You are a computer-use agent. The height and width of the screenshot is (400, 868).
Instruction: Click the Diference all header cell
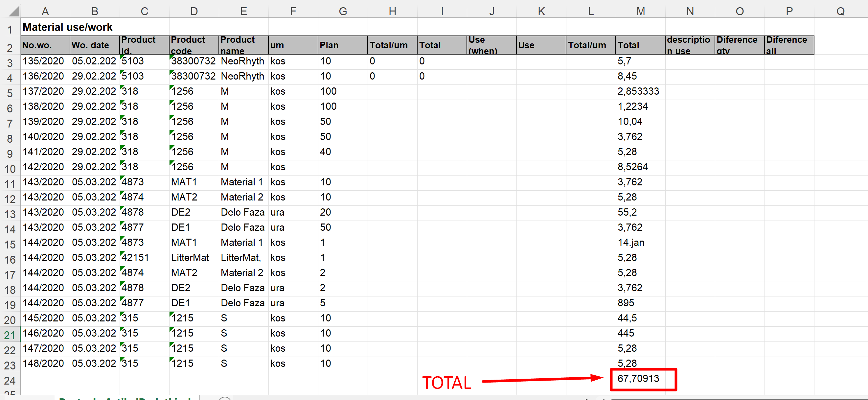(789, 45)
